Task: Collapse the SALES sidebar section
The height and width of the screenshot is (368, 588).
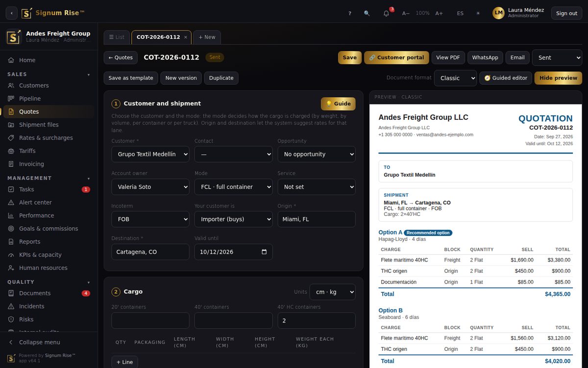Action: pos(89,75)
